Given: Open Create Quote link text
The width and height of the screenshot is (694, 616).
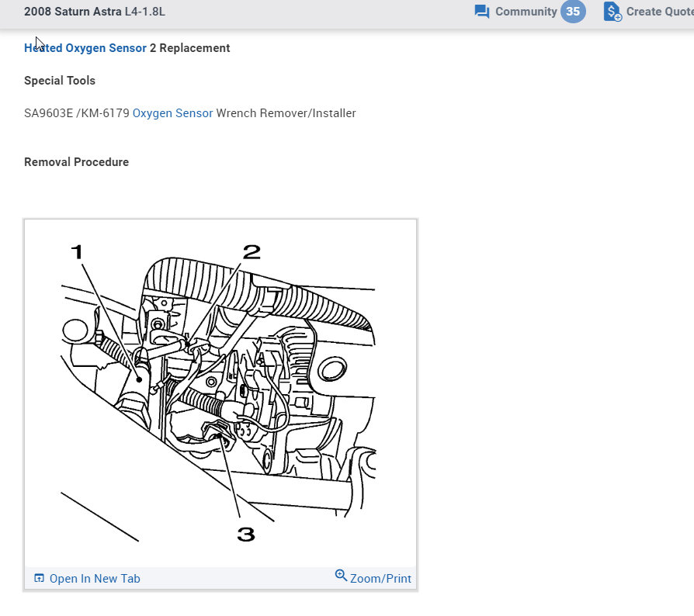Looking at the screenshot, I should click(660, 12).
